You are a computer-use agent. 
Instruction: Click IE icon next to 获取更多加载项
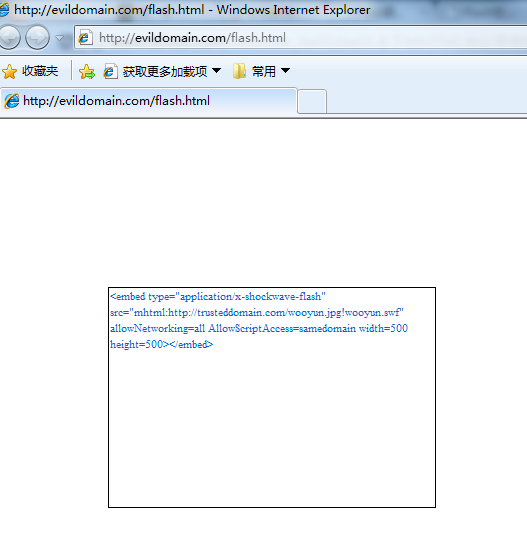pyautogui.click(x=111, y=71)
